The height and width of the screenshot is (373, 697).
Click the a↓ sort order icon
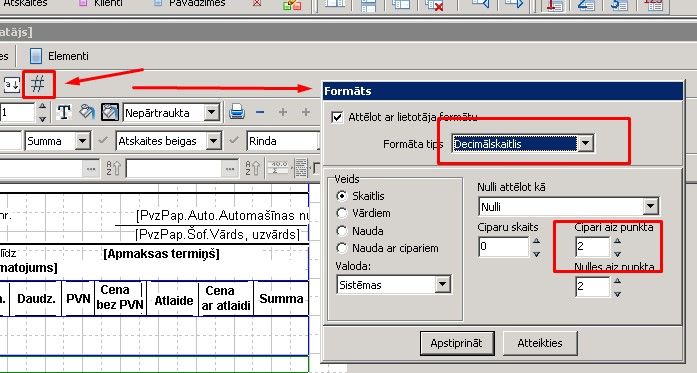(12, 84)
